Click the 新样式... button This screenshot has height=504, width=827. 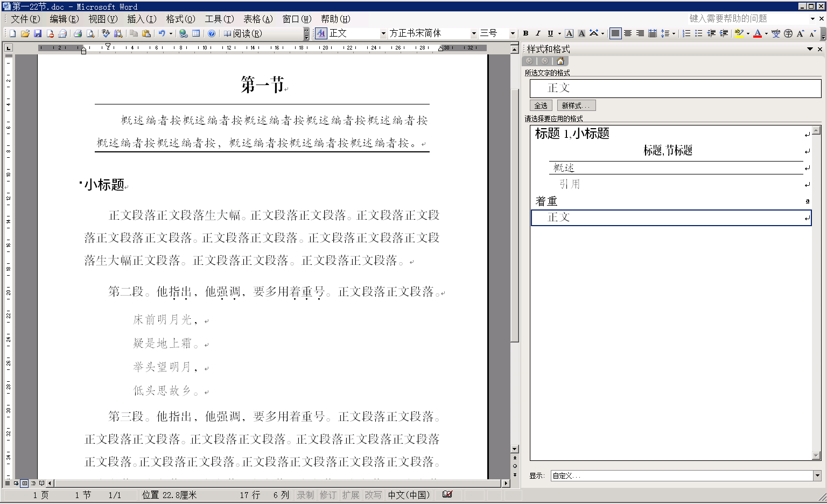point(576,106)
